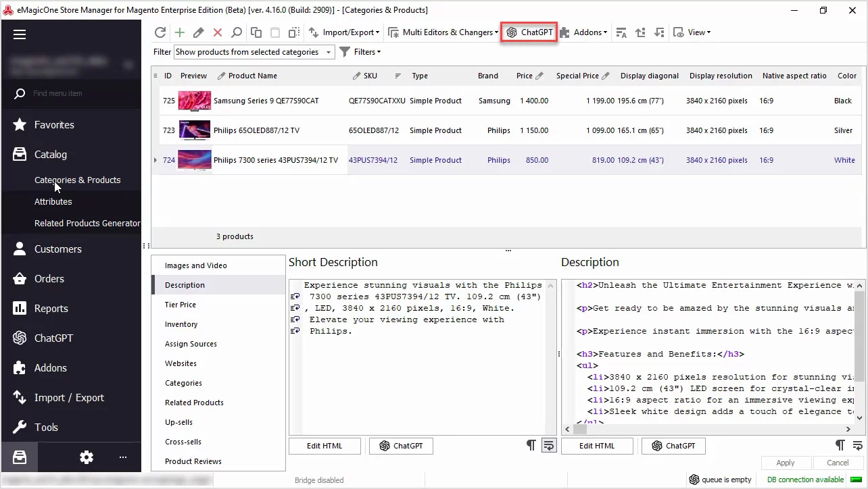Open Assign Sources tab
This screenshot has height=489, width=868.
(x=218, y=344)
